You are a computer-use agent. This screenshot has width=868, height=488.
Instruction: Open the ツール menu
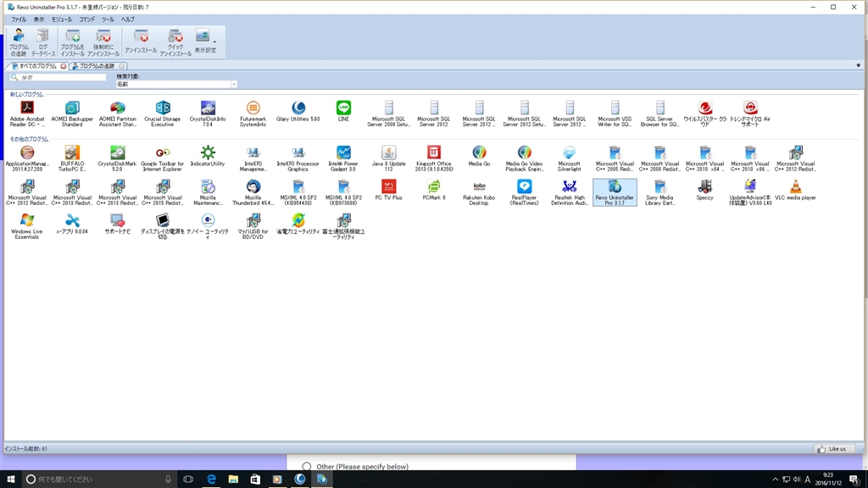point(108,19)
